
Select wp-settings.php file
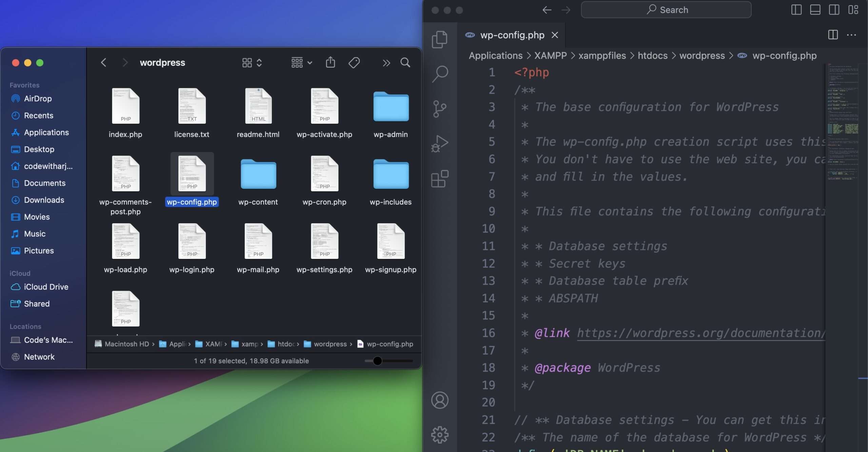pos(324,249)
